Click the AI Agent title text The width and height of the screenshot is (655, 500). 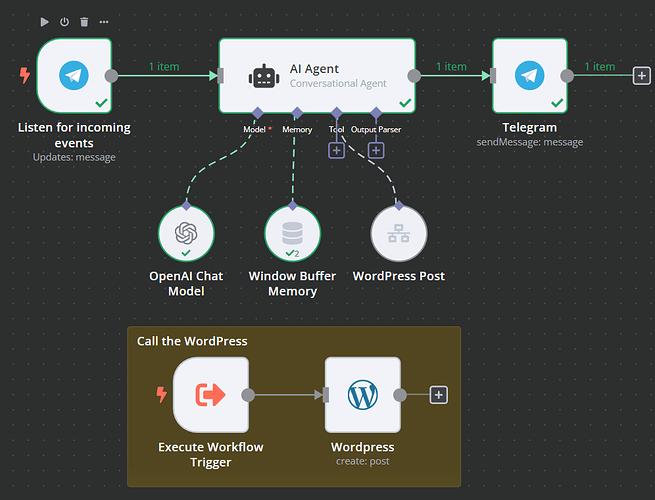314,69
